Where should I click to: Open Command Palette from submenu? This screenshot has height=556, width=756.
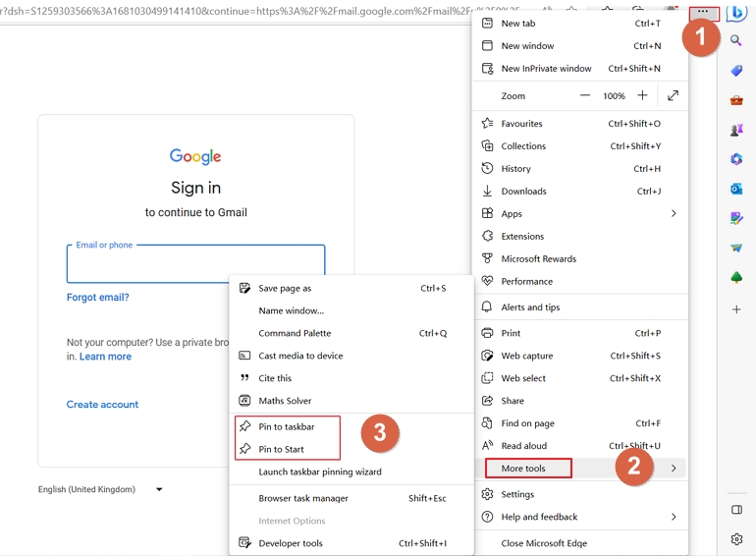(x=351, y=333)
